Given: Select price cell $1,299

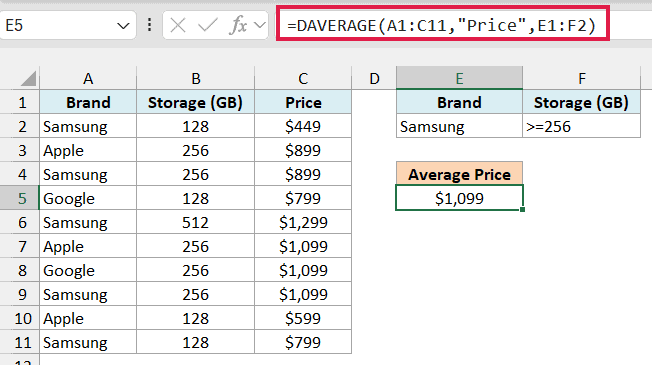Looking at the screenshot, I should (x=303, y=222).
